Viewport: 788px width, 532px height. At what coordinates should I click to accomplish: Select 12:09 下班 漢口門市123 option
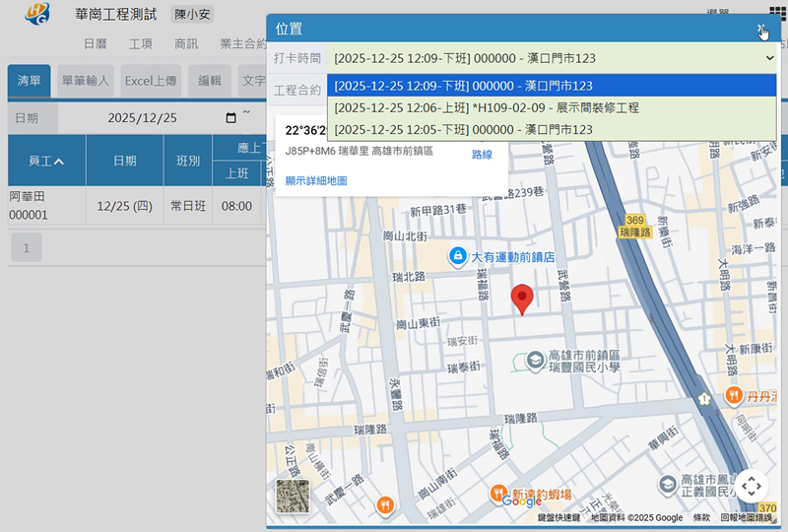pos(552,86)
